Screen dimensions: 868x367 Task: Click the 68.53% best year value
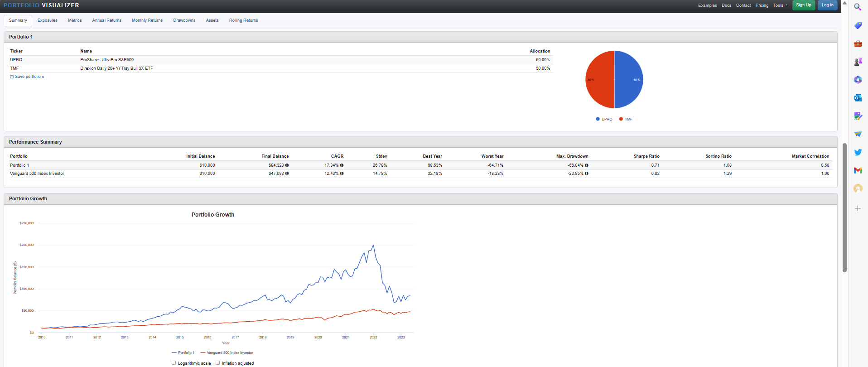pyautogui.click(x=434, y=165)
